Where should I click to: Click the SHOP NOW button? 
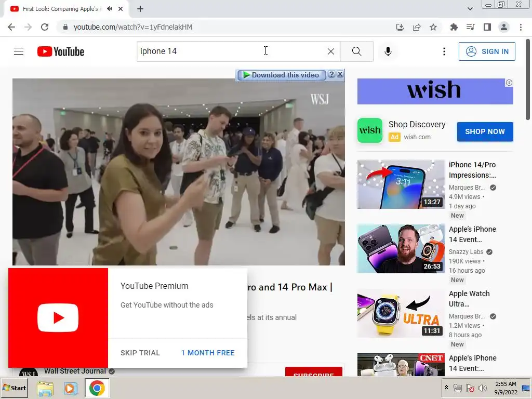485,131
